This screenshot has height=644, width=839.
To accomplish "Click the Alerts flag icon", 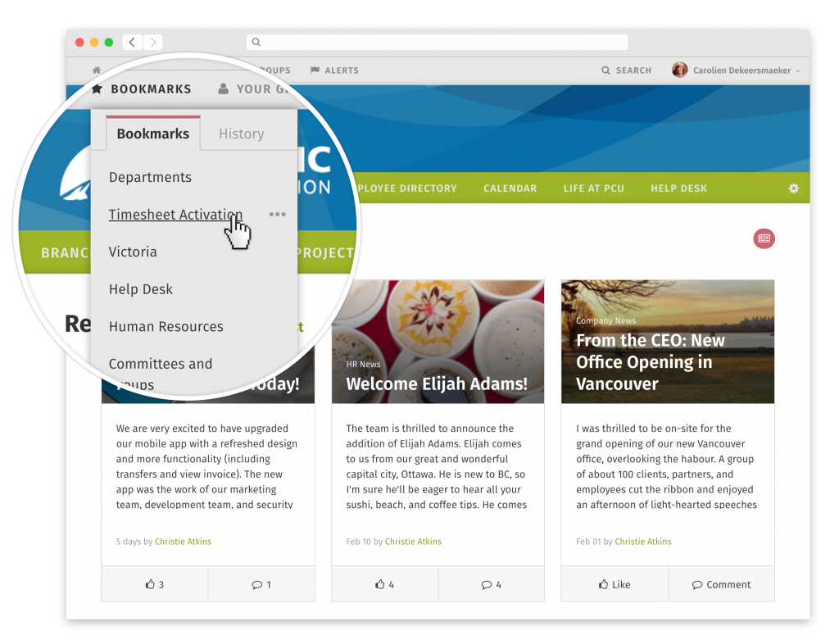I will point(315,70).
